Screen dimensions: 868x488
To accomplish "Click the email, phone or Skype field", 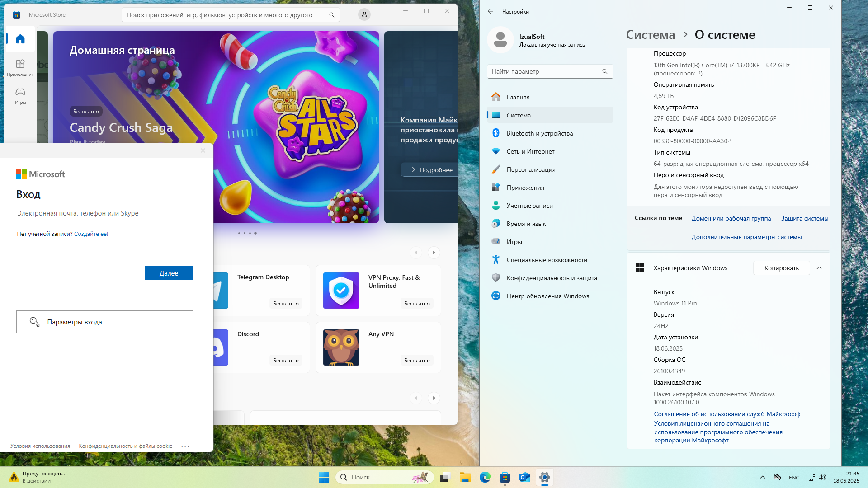I will (104, 213).
